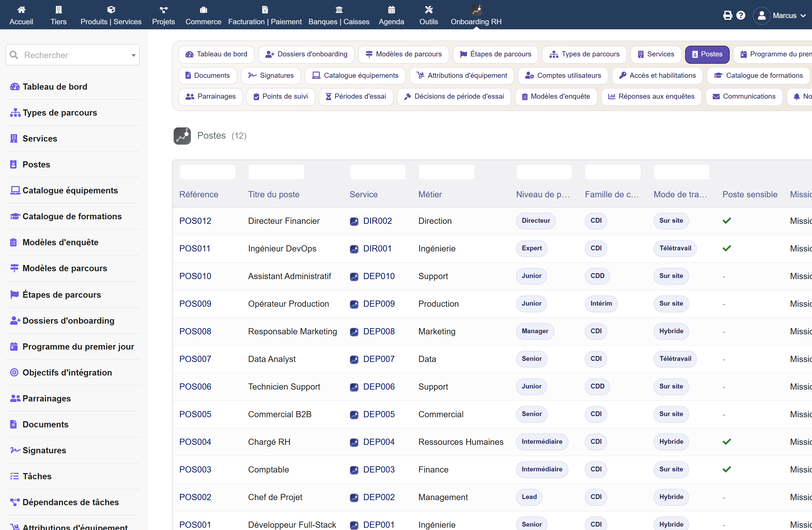The height and width of the screenshot is (530, 812).
Task: Open the Catalogue équipements tab
Action: pyautogui.click(x=355, y=75)
